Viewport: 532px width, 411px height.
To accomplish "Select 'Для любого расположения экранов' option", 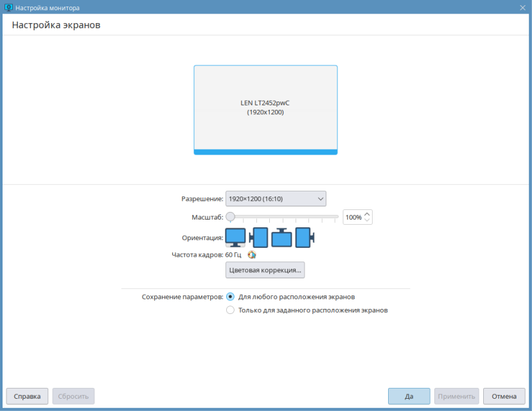I will (x=231, y=297).
